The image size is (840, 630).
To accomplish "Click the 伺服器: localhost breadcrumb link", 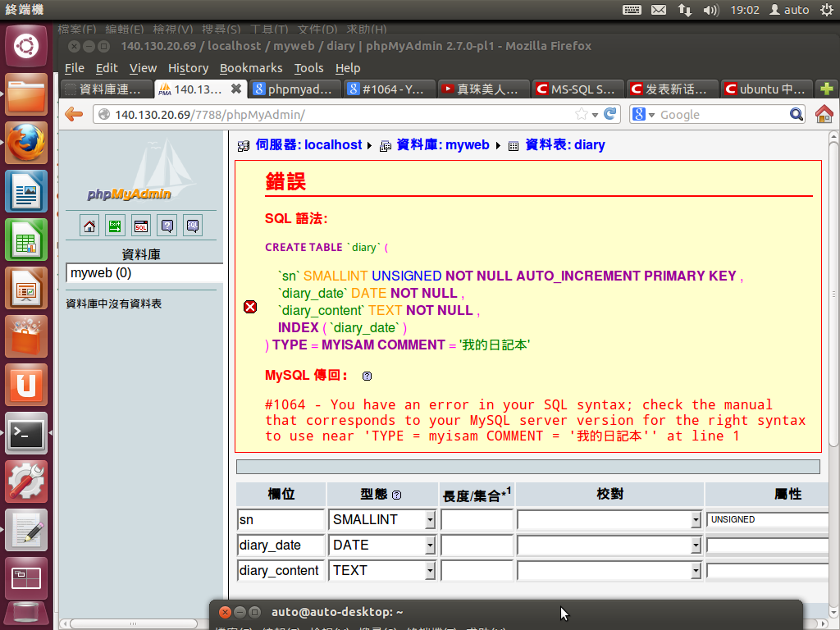I will (308, 145).
